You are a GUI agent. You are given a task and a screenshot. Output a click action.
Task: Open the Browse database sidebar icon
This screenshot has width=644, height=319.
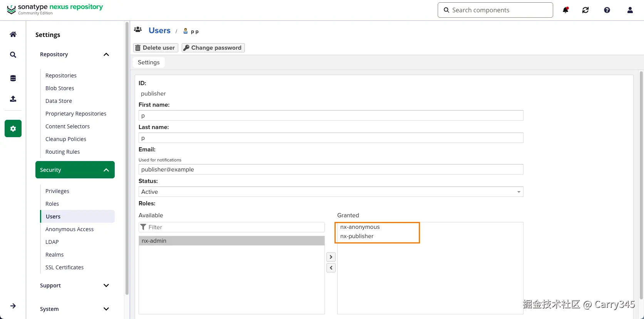tap(13, 78)
